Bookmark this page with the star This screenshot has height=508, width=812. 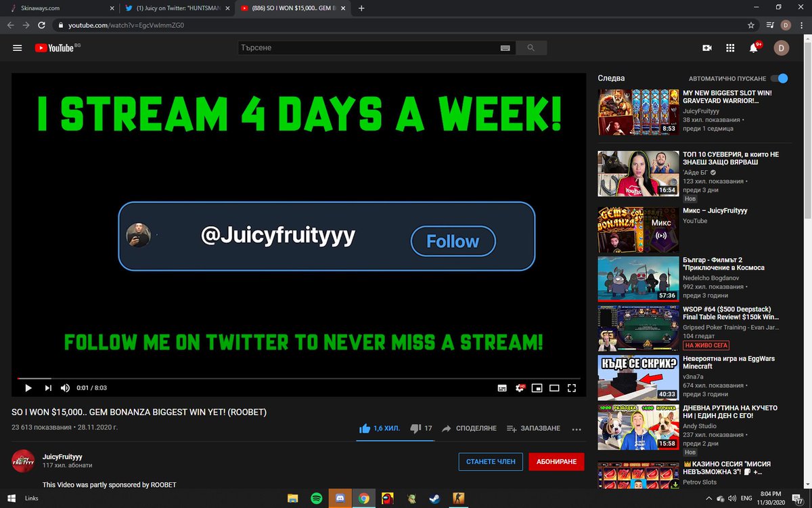tap(750, 25)
